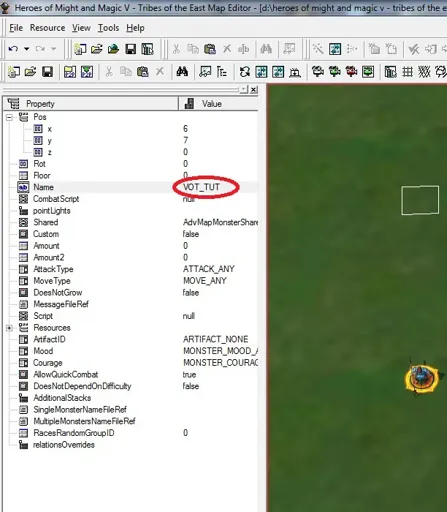Close the properties panel with X

pyautogui.click(x=254, y=90)
